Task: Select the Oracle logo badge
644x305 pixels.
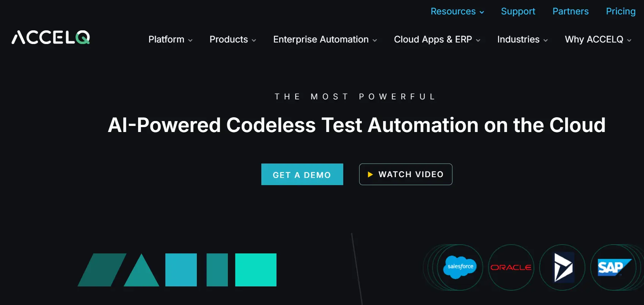Action: tap(511, 267)
